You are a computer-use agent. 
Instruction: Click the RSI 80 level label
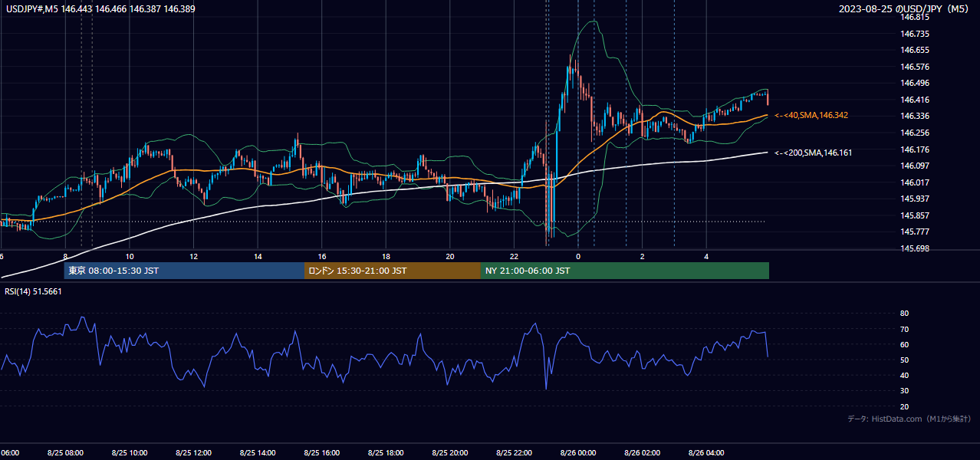(x=904, y=314)
